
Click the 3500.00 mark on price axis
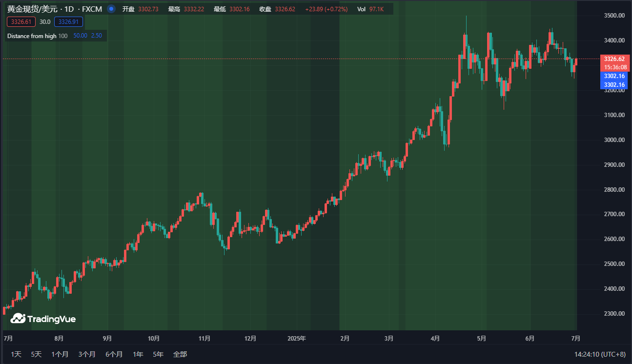click(x=614, y=16)
